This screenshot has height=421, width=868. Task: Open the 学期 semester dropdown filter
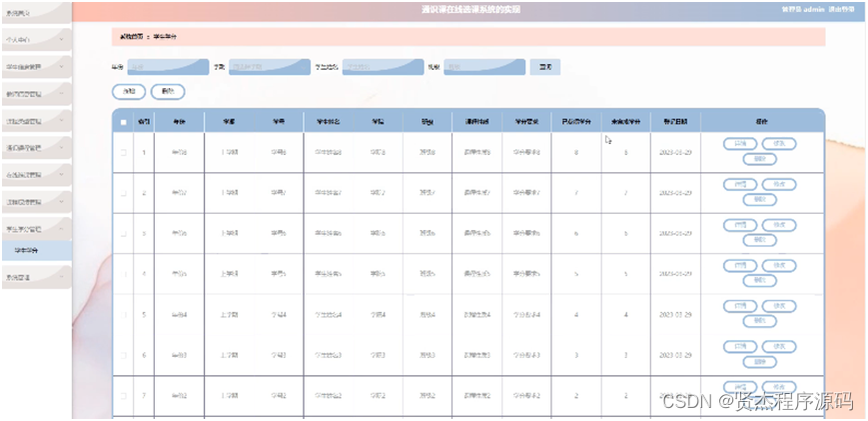tap(270, 67)
